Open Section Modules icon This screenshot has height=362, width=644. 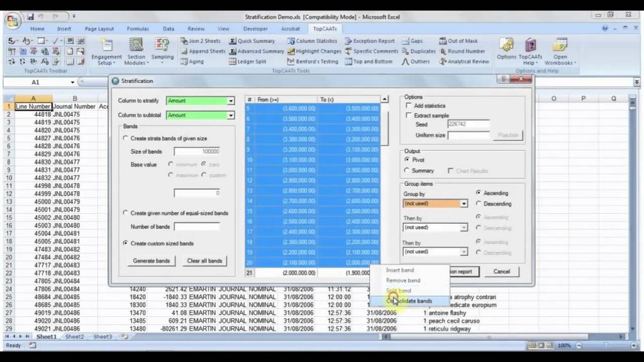tap(136, 50)
